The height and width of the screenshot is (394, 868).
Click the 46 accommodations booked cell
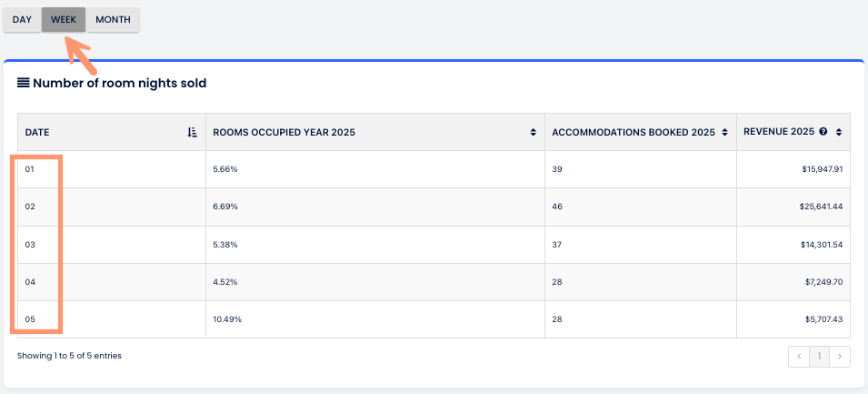[x=557, y=207]
